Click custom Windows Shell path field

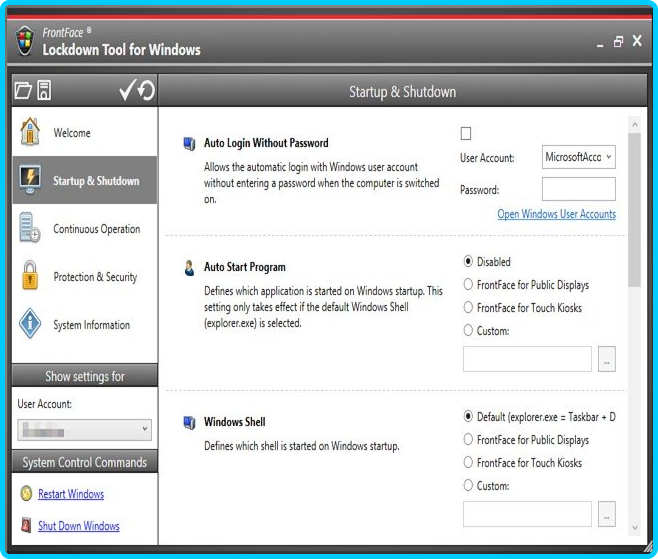(527, 514)
